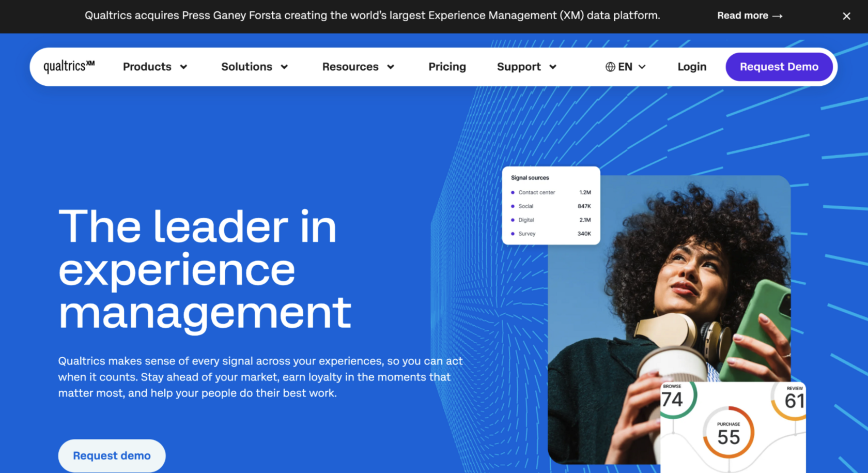
Task: Click the globe language icon
Action: [x=610, y=67]
